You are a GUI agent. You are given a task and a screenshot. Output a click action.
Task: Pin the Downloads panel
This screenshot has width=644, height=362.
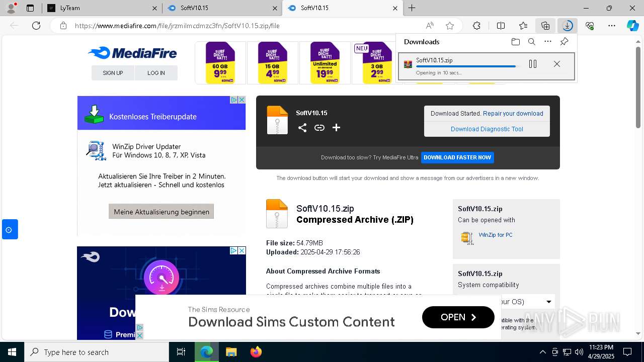564,42
